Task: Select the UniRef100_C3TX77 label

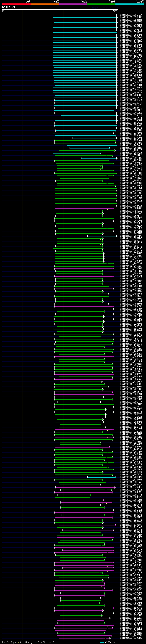Action: pyautogui.click(x=131, y=98)
